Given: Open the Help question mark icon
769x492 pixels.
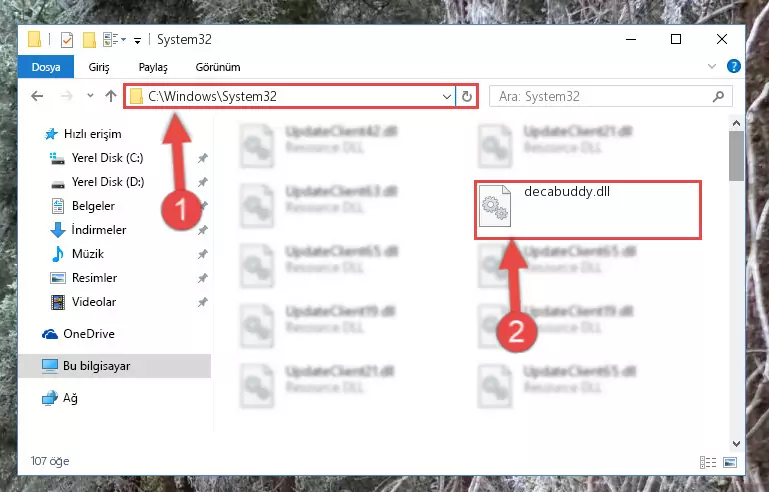Looking at the screenshot, I should (x=734, y=66).
